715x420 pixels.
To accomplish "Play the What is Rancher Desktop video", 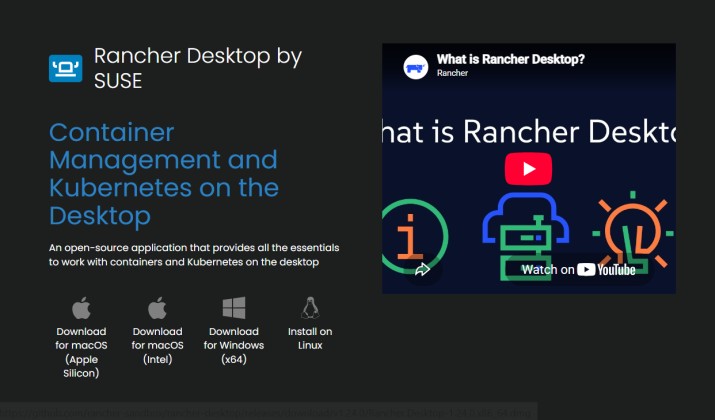I will pyautogui.click(x=528, y=169).
